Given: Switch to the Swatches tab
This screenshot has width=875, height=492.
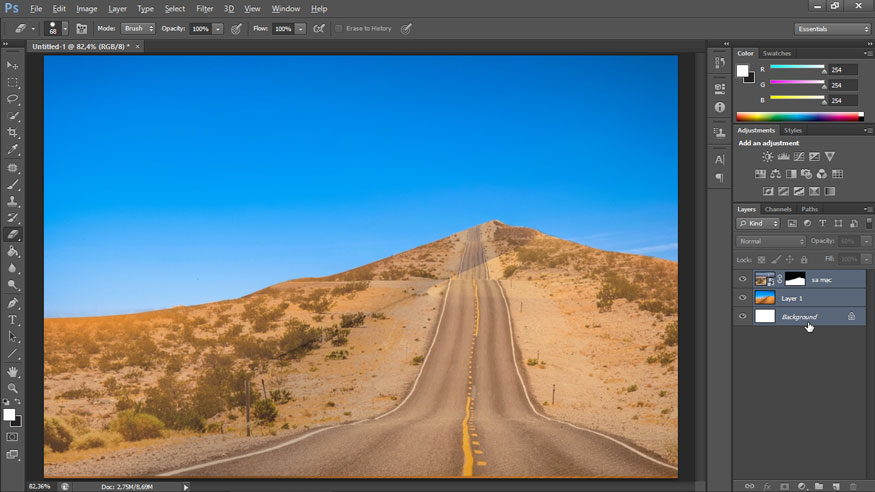Looking at the screenshot, I should 776,53.
